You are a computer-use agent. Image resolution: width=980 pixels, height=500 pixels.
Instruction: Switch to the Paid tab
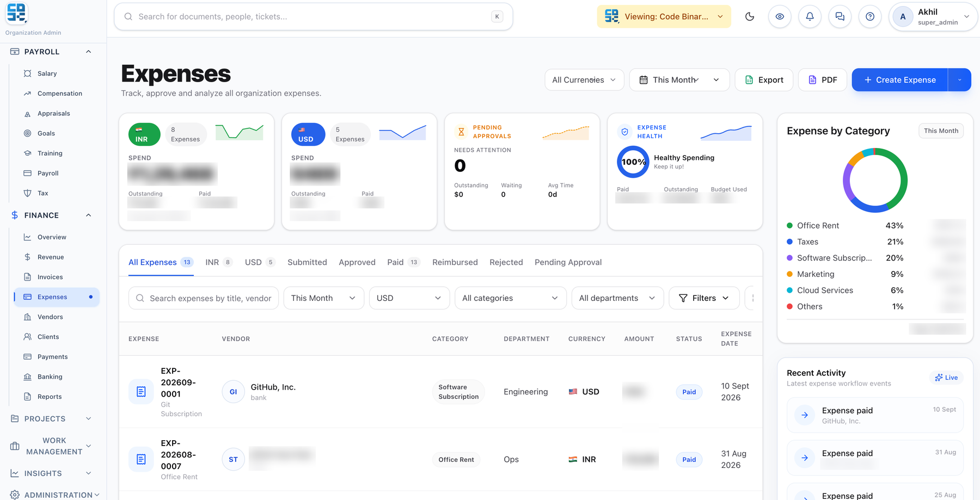(403, 262)
